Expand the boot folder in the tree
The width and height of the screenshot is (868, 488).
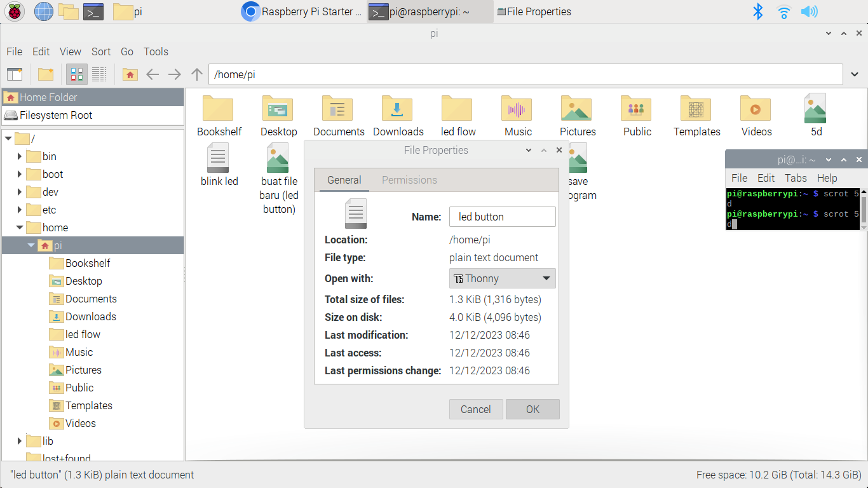(x=20, y=174)
